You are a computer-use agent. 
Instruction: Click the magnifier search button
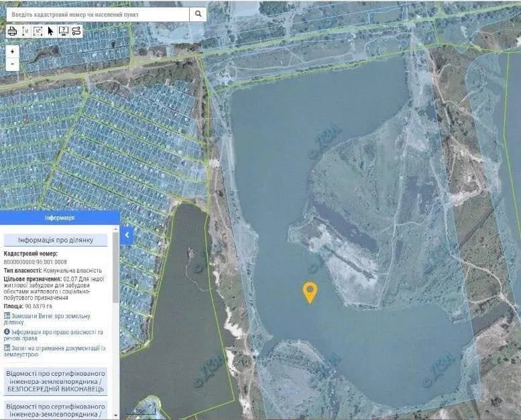[x=198, y=14]
